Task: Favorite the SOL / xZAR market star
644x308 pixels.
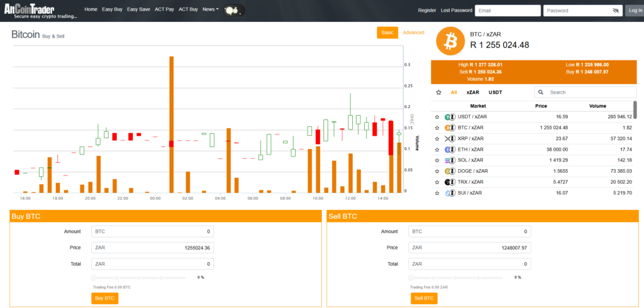Action: [x=437, y=160]
